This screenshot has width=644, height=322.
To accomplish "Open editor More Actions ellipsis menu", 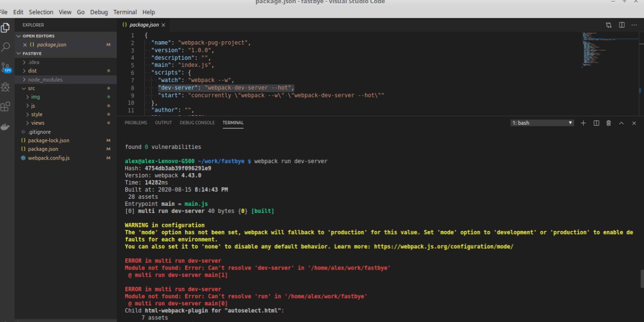I will click(x=634, y=25).
